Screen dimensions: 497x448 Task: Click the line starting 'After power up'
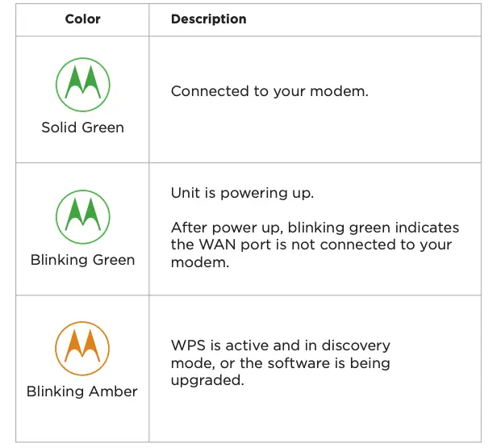315,228
